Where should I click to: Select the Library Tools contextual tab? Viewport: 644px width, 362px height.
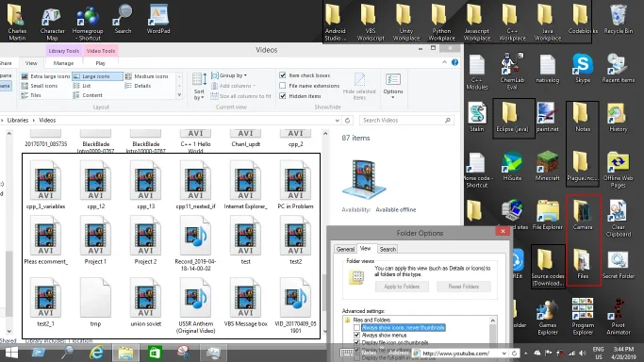coord(64,51)
